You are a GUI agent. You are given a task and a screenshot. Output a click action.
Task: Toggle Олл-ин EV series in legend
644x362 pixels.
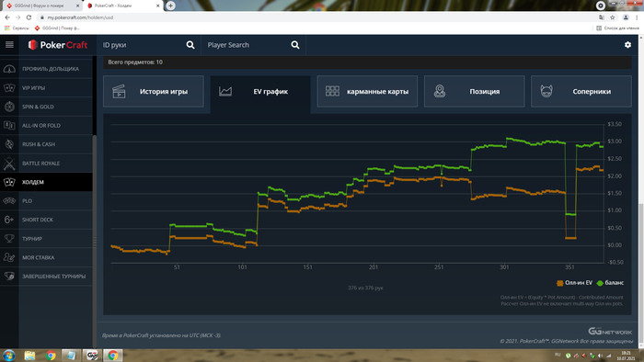tap(574, 283)
